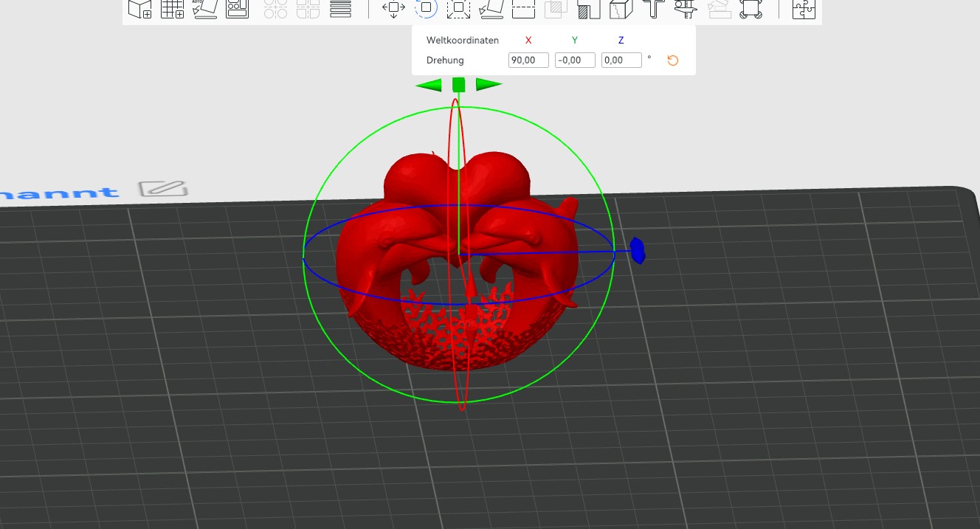Select the Seam painting tool

621,9
